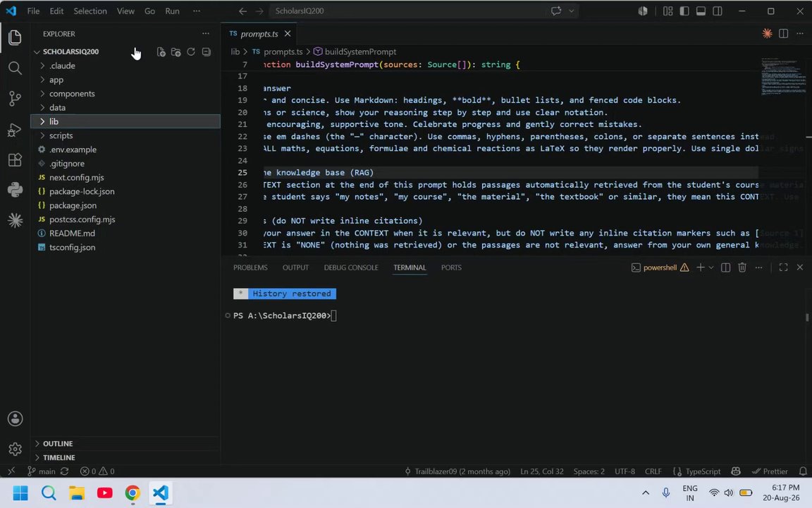Collapse the SCHOLARSIQ200 root folder
Viewport: 812px width, 508px height.
37,52
